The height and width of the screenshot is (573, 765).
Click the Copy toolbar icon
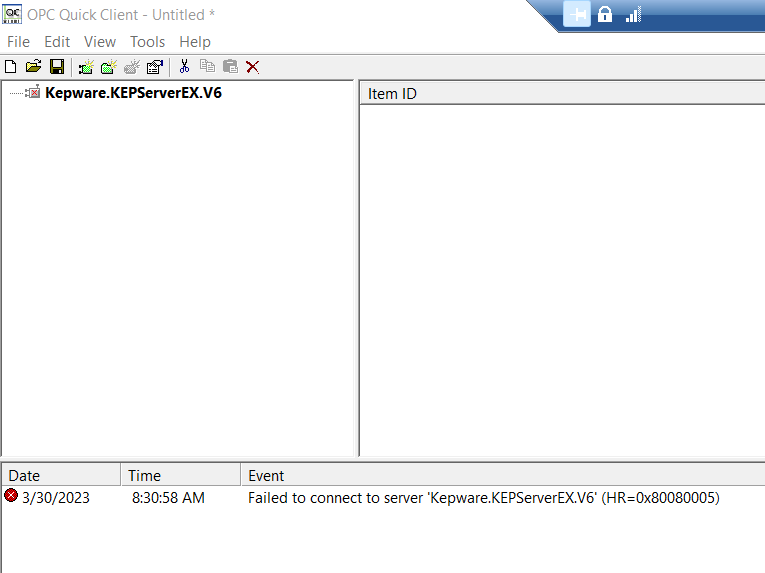click(207, 66)
